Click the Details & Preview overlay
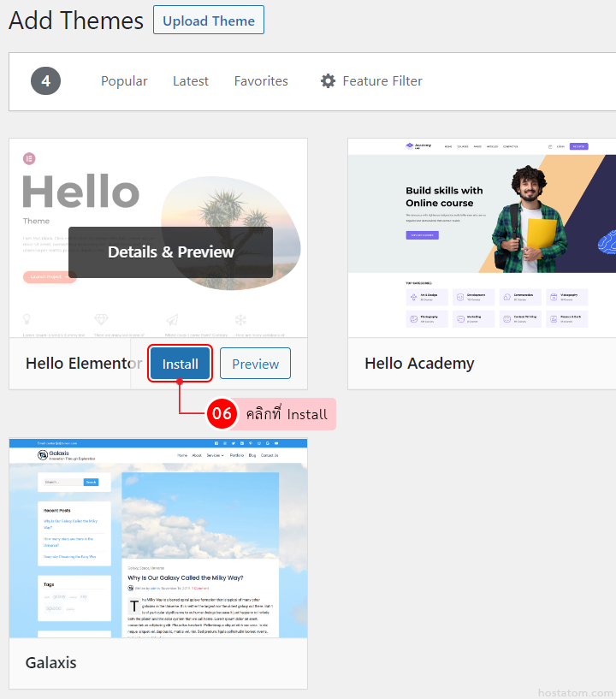 point(171,252)
